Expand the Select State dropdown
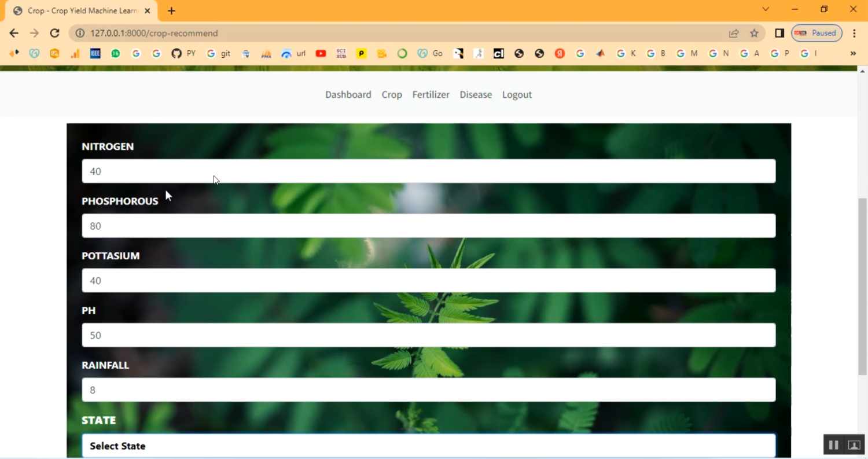Screen dimensions: 868x459 coord(428,446)
